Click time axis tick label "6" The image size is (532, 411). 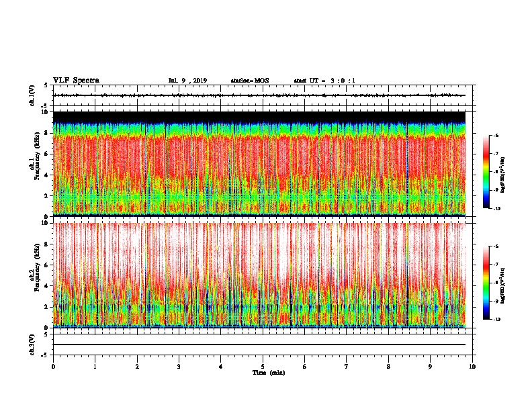click(305, 367)
